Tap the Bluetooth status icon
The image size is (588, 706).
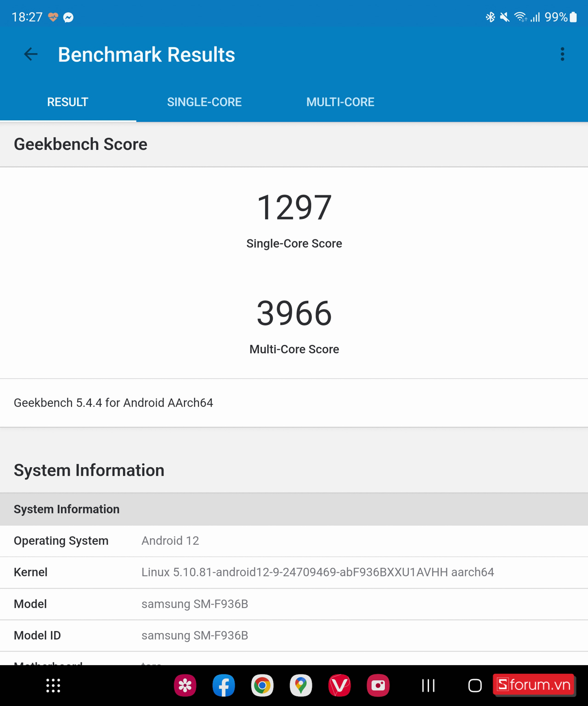pos(490,17)
